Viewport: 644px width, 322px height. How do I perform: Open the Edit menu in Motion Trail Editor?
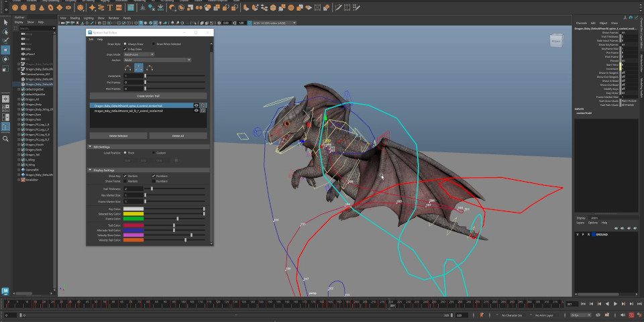pyautogui.click(x=91, y=39)
